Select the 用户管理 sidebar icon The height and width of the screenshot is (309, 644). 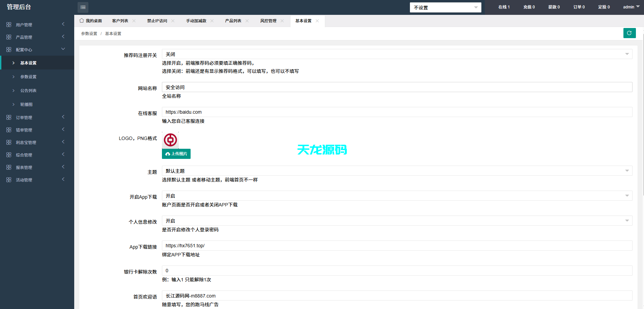coord(9,24)
